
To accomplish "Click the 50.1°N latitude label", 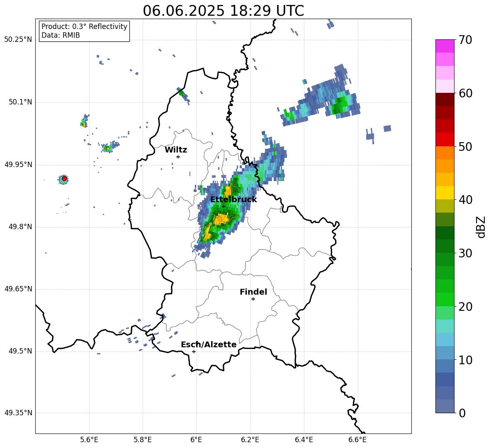I will tap(20, 102).
